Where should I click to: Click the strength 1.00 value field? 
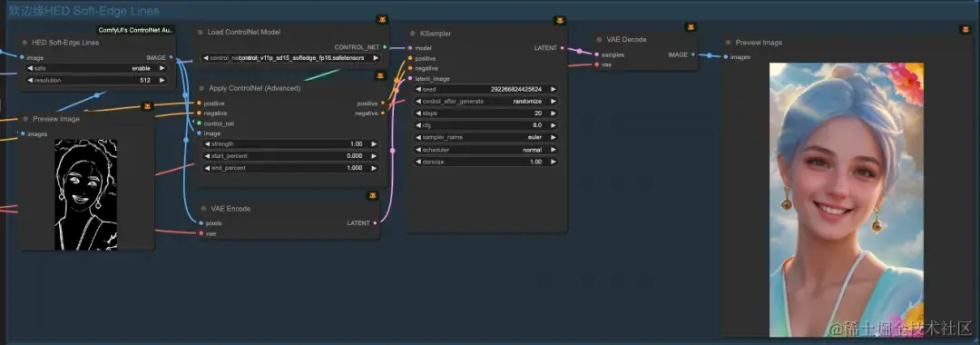point(290,143)
